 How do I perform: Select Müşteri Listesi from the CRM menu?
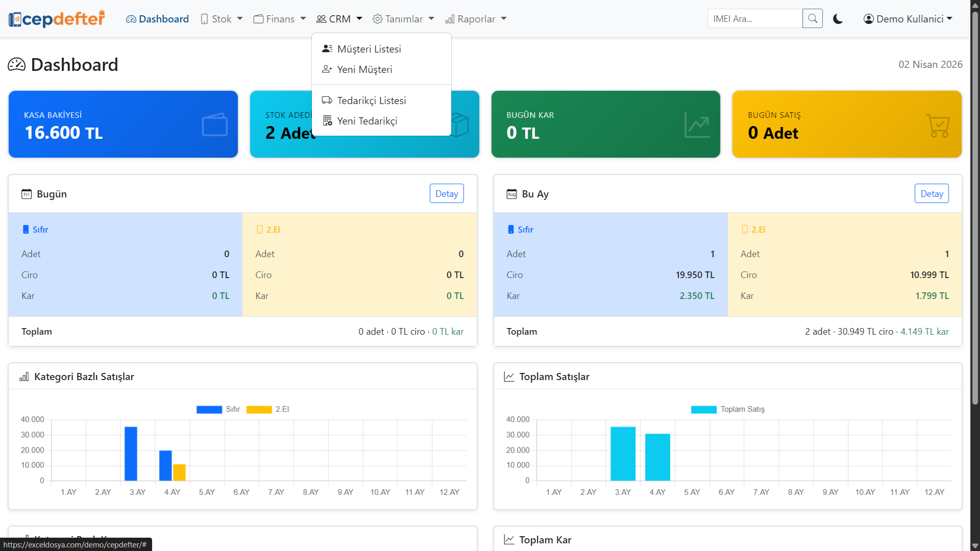pyautogui.click(x=369, y=49)
